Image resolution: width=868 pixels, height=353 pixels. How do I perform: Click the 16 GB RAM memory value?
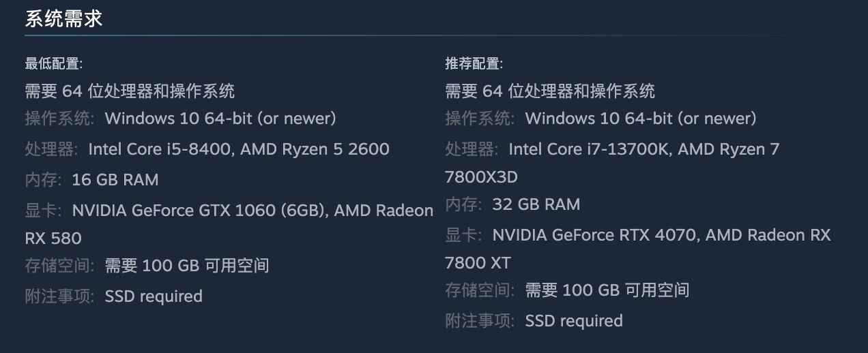(115, 180)
